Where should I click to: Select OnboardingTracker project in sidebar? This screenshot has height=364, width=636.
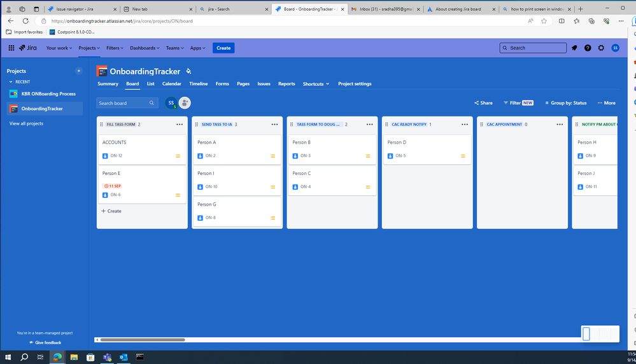tap(45, 109)
